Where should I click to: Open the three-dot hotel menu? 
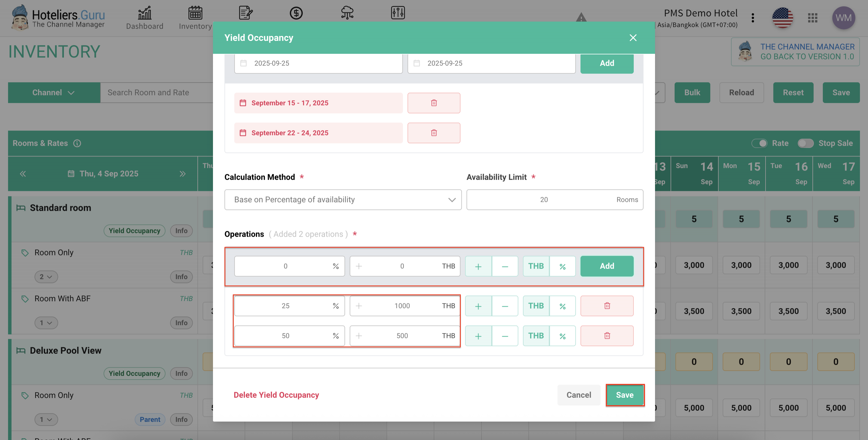(752, 18)
